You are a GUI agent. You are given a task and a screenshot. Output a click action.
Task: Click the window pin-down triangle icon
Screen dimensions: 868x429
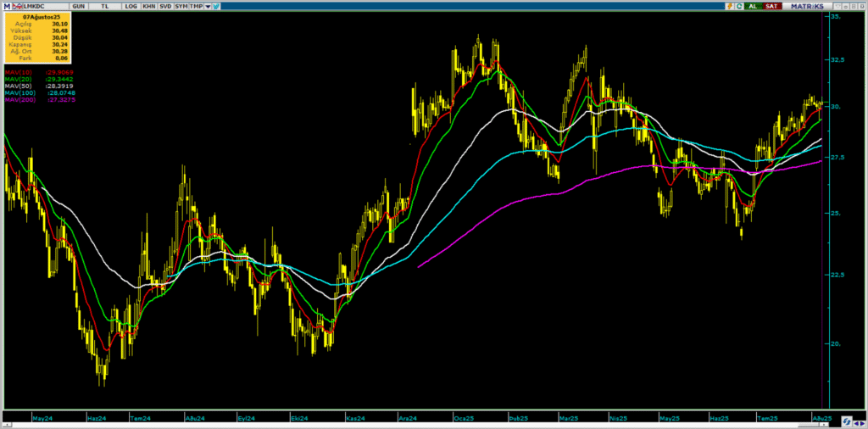(x=837, y=6)
